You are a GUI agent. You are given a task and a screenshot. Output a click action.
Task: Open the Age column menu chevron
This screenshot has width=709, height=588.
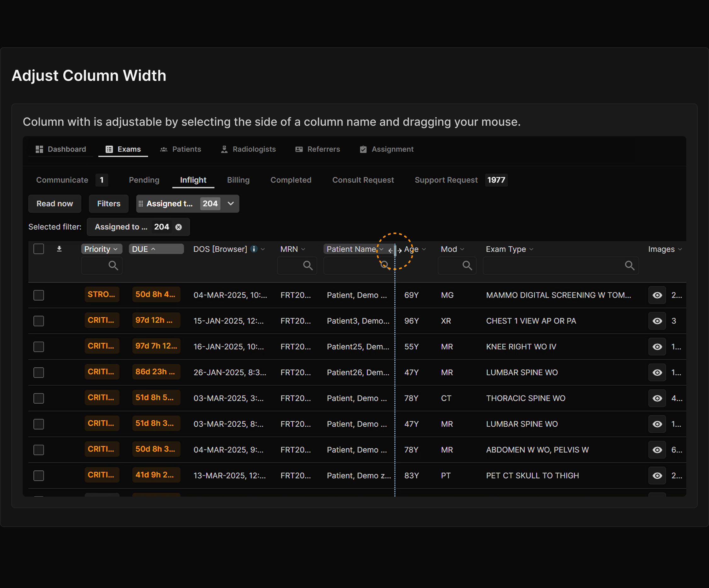(x=424, y=249)
